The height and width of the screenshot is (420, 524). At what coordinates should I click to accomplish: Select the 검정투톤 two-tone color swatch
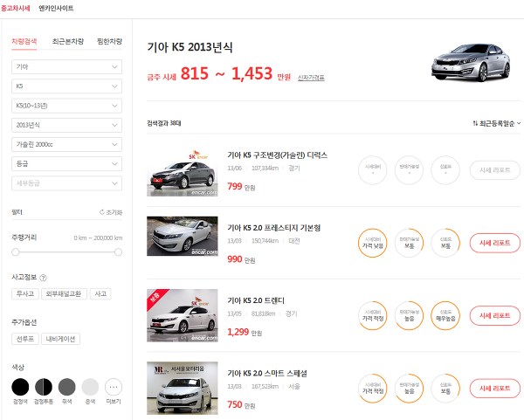point(44,387)
